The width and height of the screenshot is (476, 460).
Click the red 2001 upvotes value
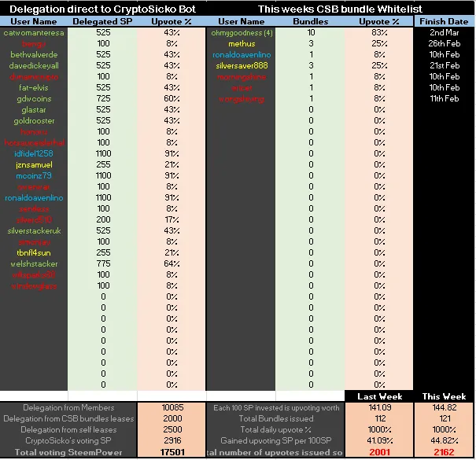(380, 452)
